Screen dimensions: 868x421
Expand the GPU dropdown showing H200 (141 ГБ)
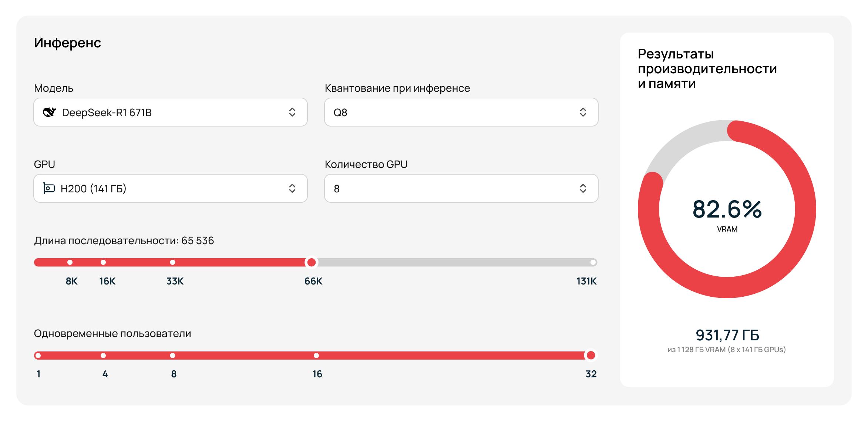[x=170, y=188]
